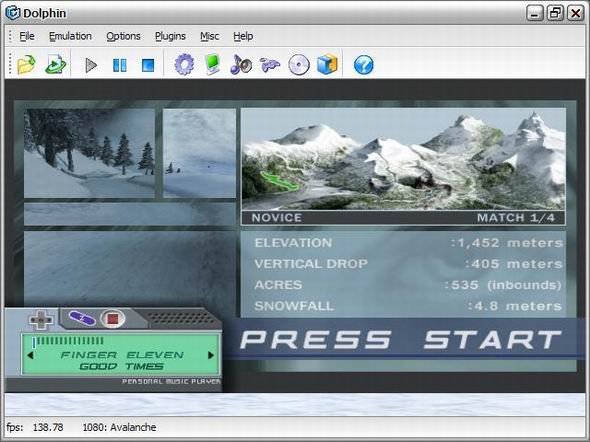590x442 pixels.
Task: Click the SNOWFALL 4.8 meters row
Action: coord(409,306)
